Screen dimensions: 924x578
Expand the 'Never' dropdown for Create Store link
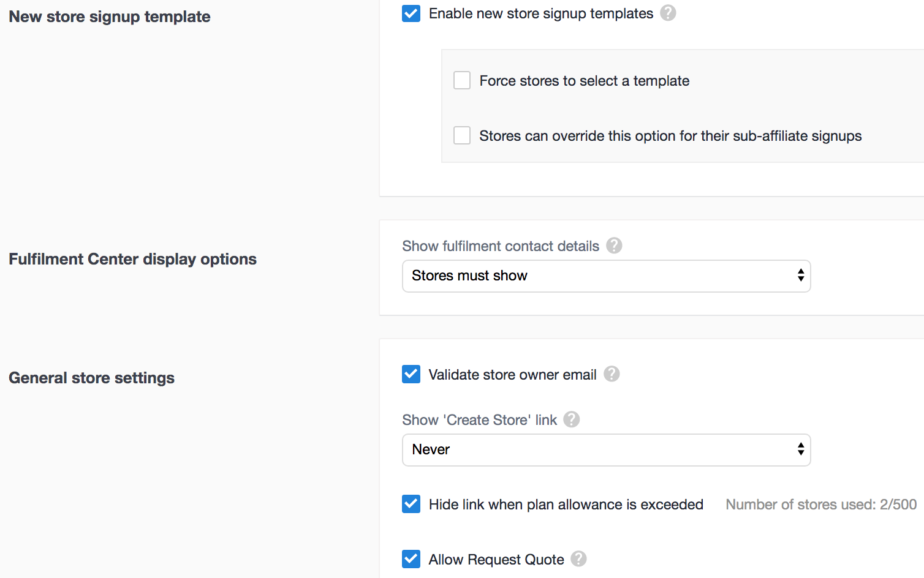pos(606,450)
